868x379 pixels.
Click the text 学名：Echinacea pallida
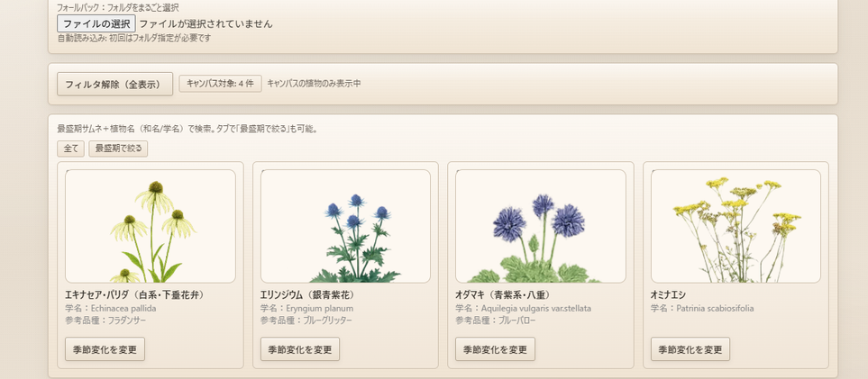(x=111, y=308)
